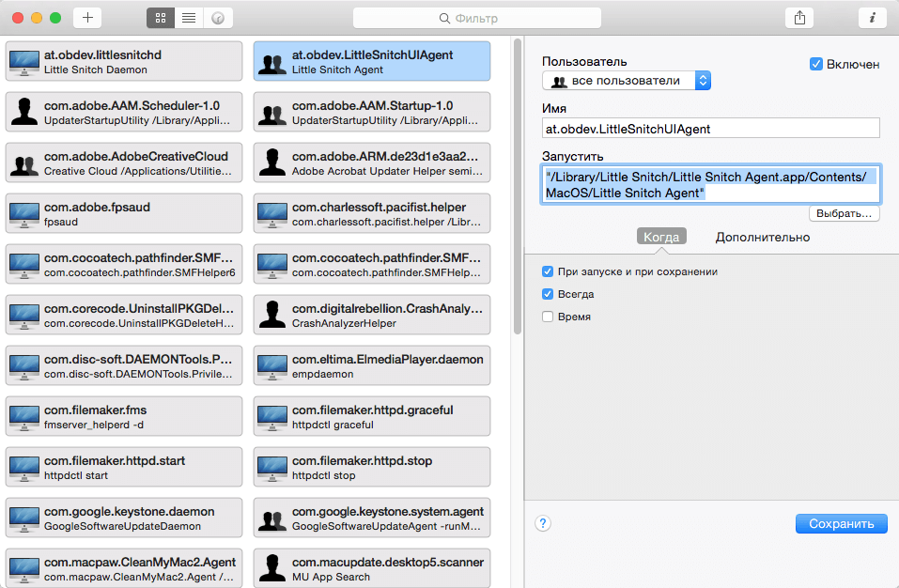
Task: Click the Фильтр search field
Action: [x=476, y=18]
